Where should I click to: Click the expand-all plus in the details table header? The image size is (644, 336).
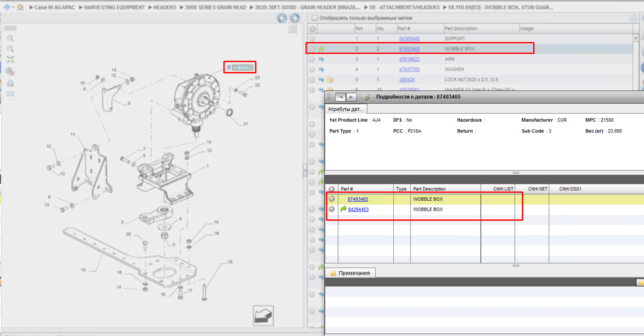331,189
